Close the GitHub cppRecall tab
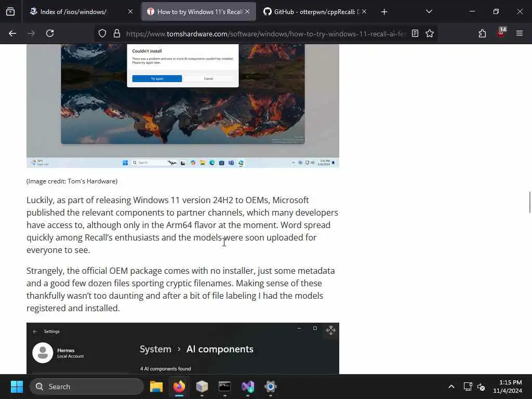This screenshot has width=532, height=399. (364, 12)
